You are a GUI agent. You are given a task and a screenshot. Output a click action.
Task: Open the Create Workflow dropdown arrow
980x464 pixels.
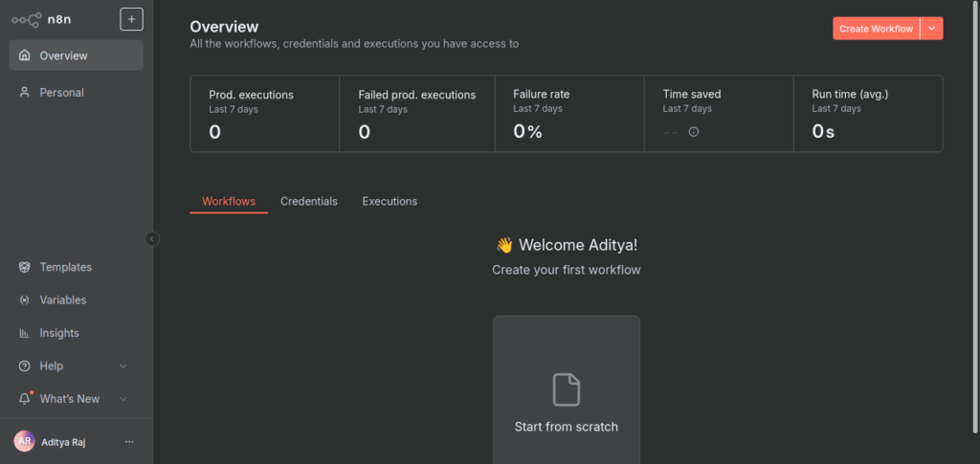pos(932,29)
